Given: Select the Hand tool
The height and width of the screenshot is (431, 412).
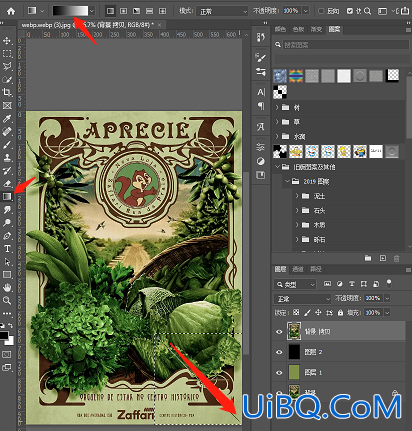Looking at the screenshot, I should [7, 287].
